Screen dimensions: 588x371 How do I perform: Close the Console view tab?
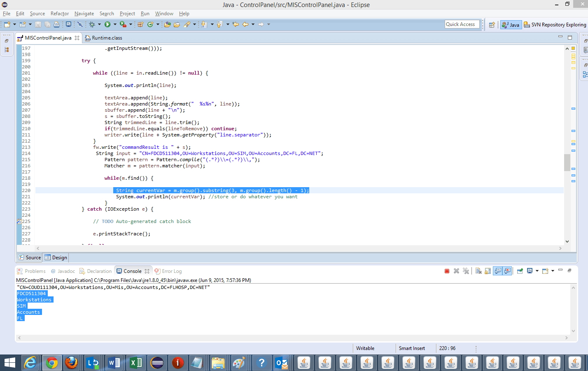pyautogui.click(x=147, y=271)
